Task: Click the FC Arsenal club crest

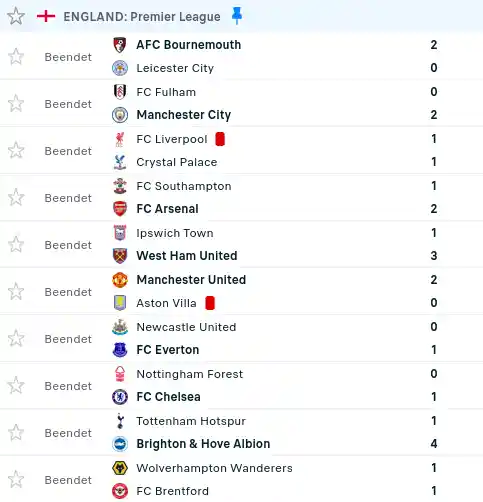Action: (120, 209)
